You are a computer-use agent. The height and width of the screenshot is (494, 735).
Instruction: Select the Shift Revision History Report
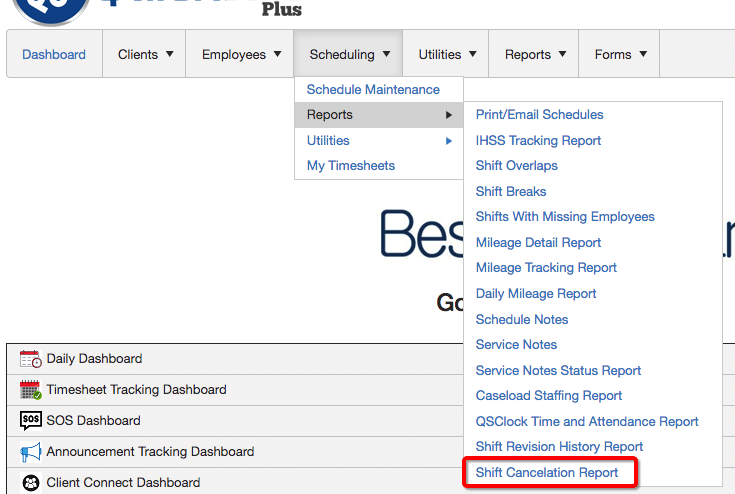(x=559, y=447)
